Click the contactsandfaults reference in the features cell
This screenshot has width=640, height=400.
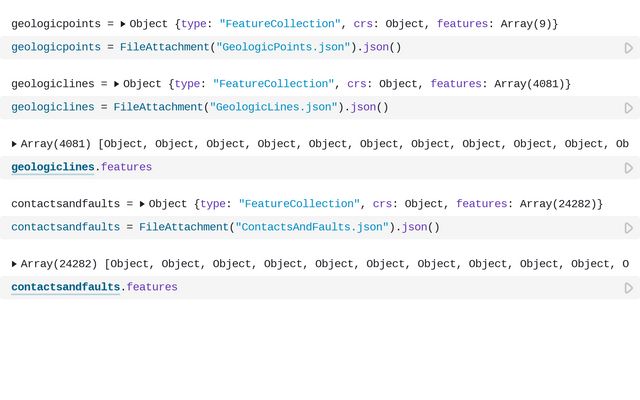tap(65, 287)
